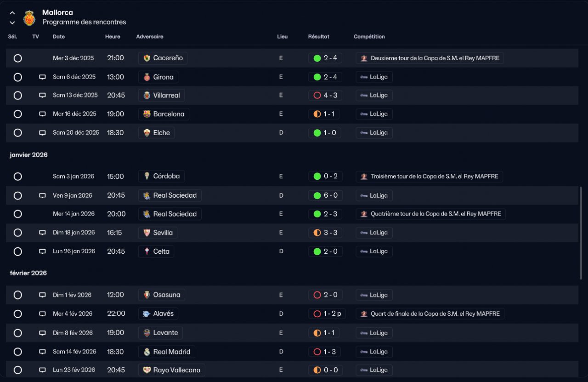Click the fixtures list vertical scrollbar
This screenshot has width=588, height=382.
(581, 233)
